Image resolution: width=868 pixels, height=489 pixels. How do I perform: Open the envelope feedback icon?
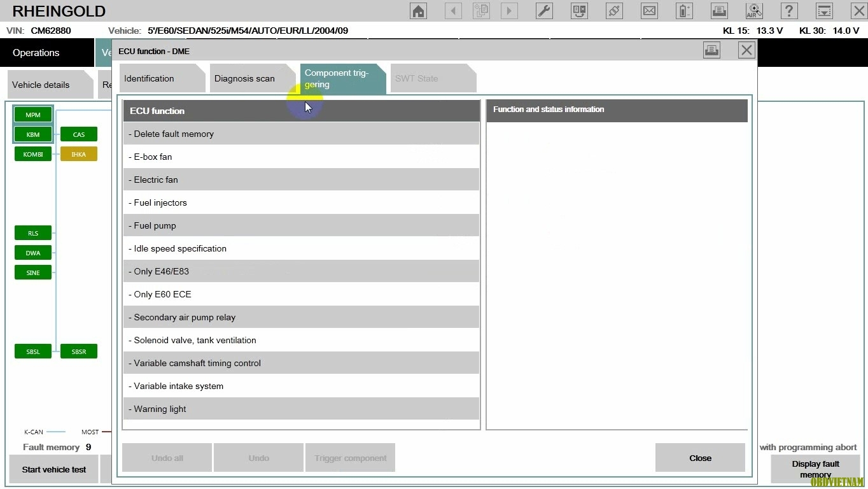pos(649,11)
